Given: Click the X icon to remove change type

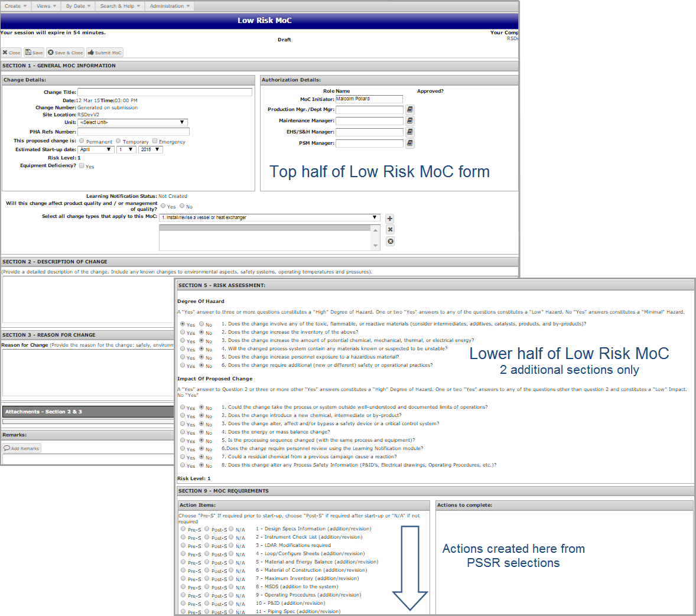Looking at the screenshot, I should pos(390,230).
